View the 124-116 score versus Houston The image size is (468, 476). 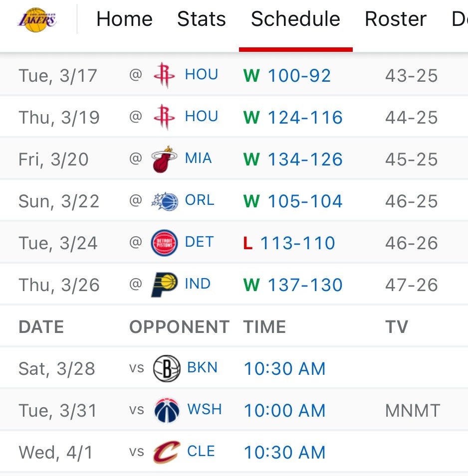(305, 118)
